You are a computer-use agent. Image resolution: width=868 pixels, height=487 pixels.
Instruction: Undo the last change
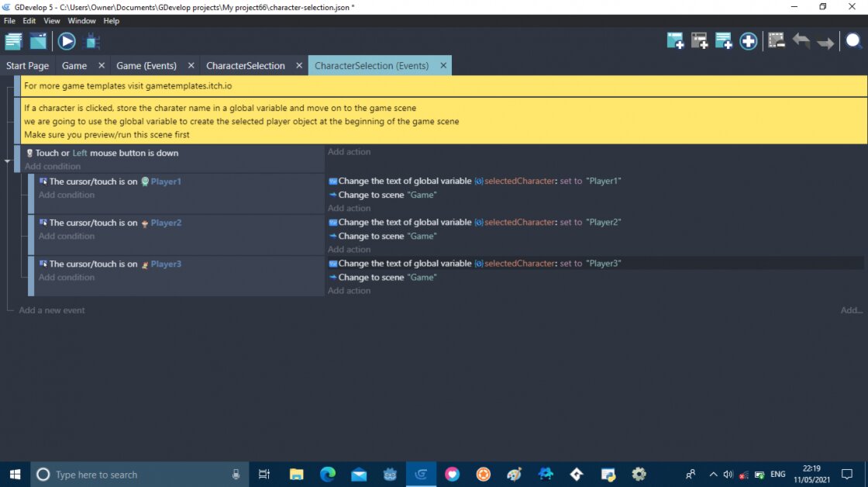(802, 41)
